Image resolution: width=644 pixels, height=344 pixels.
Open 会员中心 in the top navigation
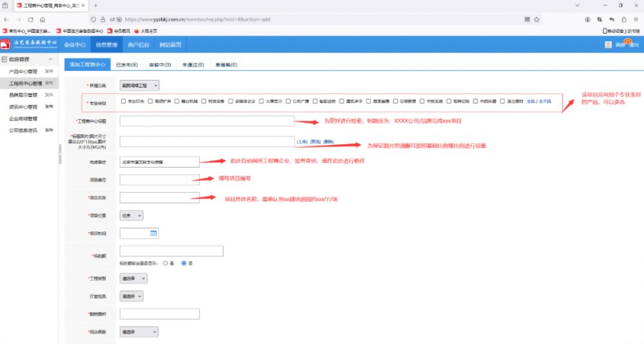pos(75,44)
